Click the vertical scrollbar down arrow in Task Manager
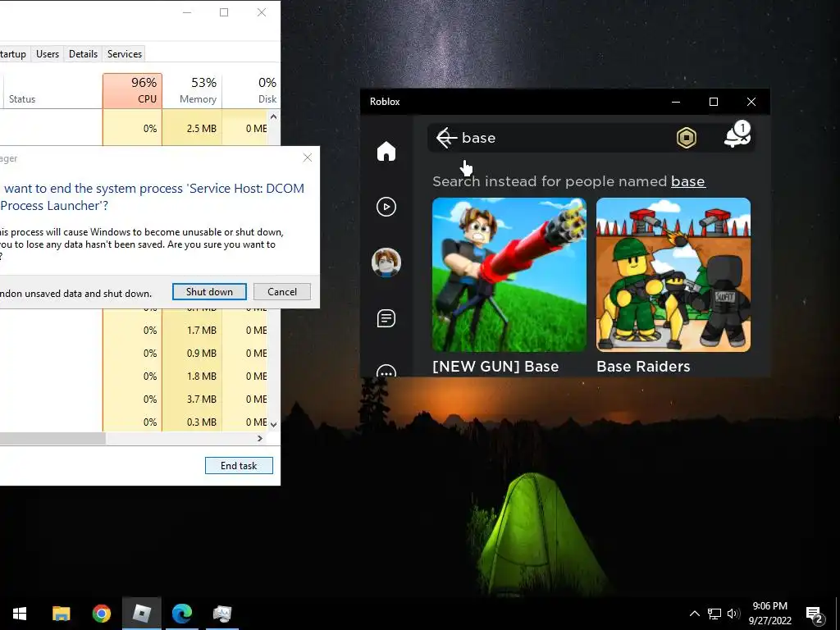The image size is (840, 630). 273,424
